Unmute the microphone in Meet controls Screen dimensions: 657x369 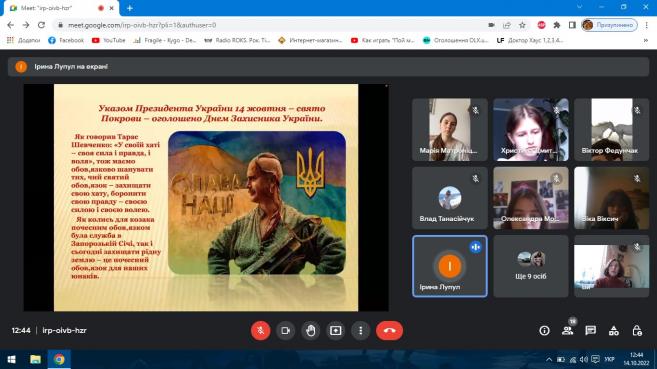[x=260, y=330]
